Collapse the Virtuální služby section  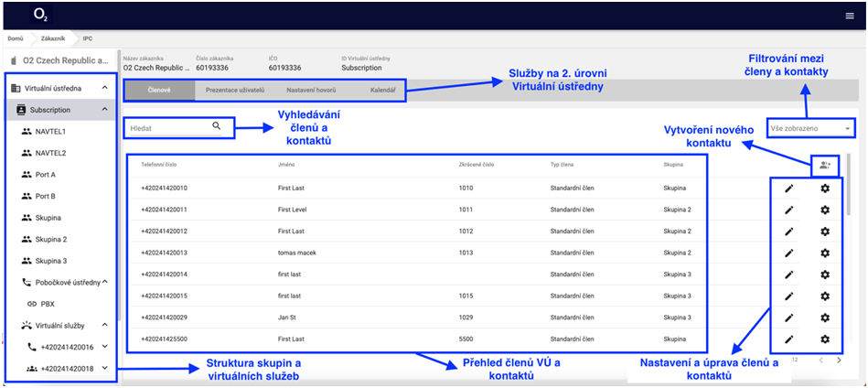104,325
